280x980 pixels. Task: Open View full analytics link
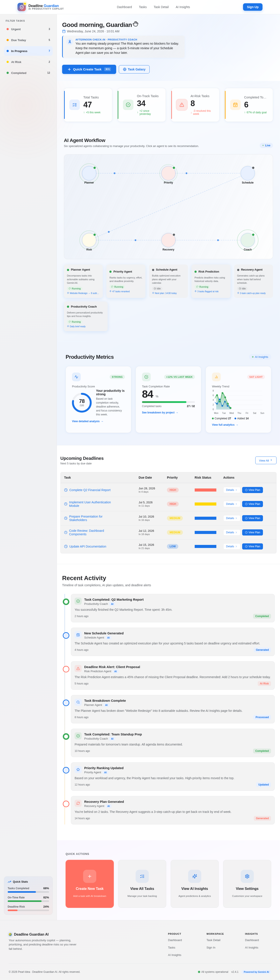pos(225,425)
